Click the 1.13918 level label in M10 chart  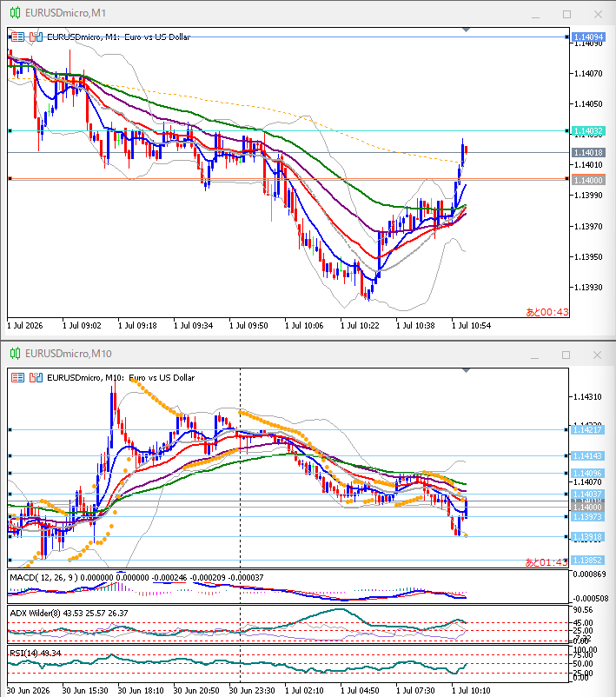click(x=587, y=536)
